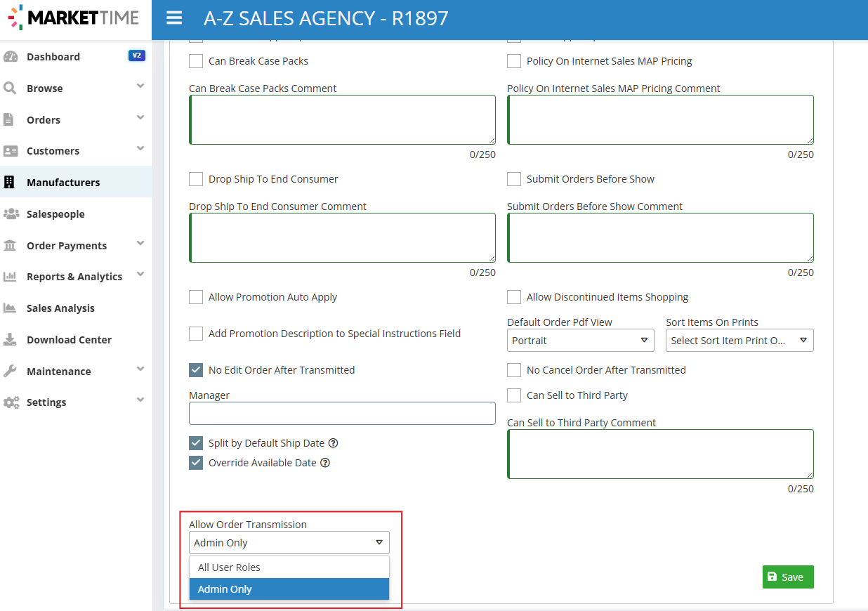Click the Customers card icon
The height and width of the screenshot is (611, 868).
pyautogui.click(x=11, y=151)
